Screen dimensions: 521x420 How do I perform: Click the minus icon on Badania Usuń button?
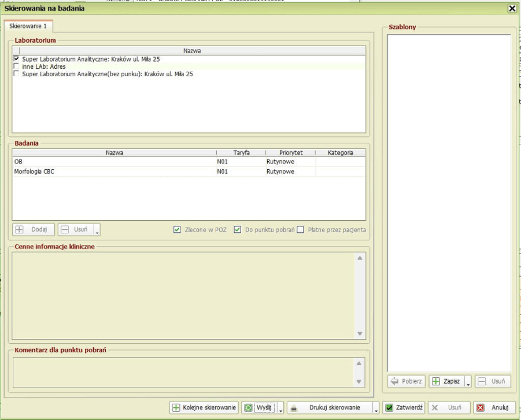pyautogui.click(x=65, y=229)
